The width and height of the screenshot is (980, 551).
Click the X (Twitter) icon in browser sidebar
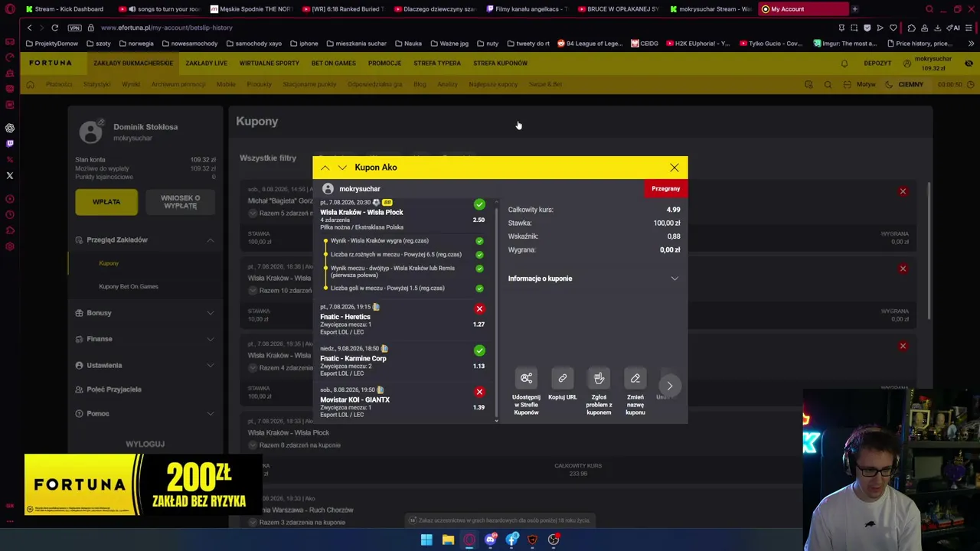click(10, 175)
